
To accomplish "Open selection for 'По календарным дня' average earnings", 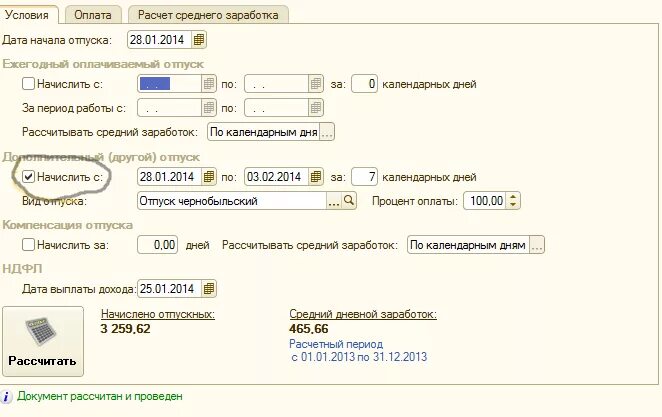I will coord(327,132).
